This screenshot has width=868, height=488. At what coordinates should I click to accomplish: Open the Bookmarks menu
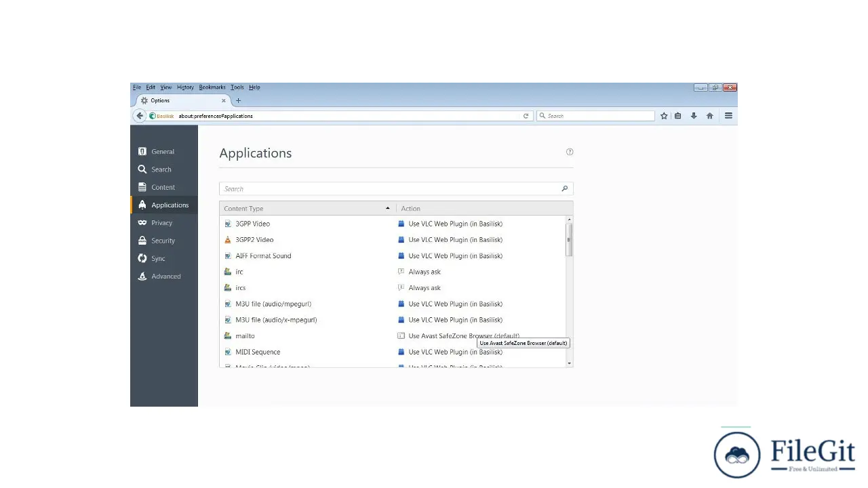pyautogui.click(x=212, y=87)
